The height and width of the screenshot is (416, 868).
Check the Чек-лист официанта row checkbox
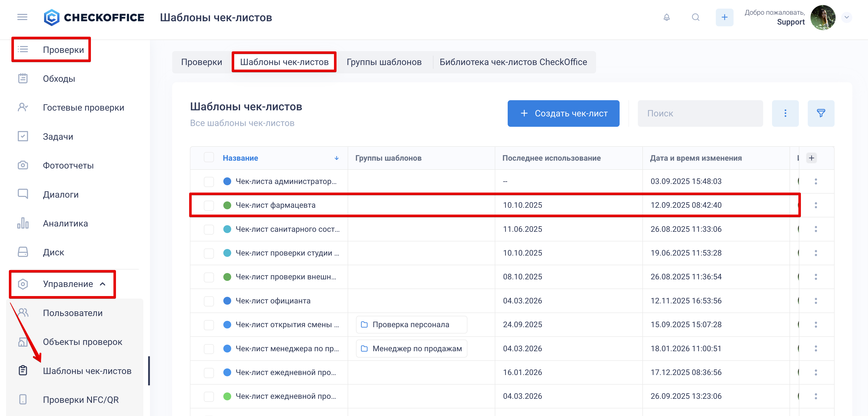tap(209, 301)
